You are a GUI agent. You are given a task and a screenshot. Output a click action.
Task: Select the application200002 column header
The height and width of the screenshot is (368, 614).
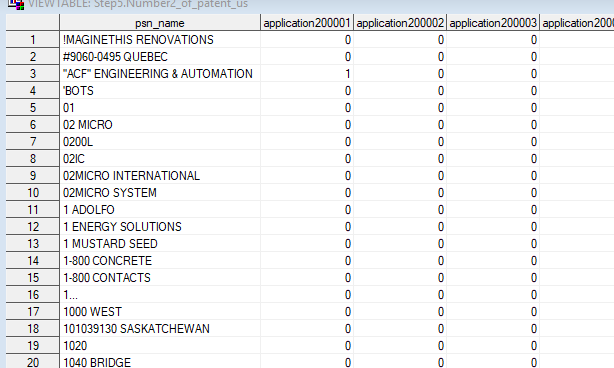(400, 23)
